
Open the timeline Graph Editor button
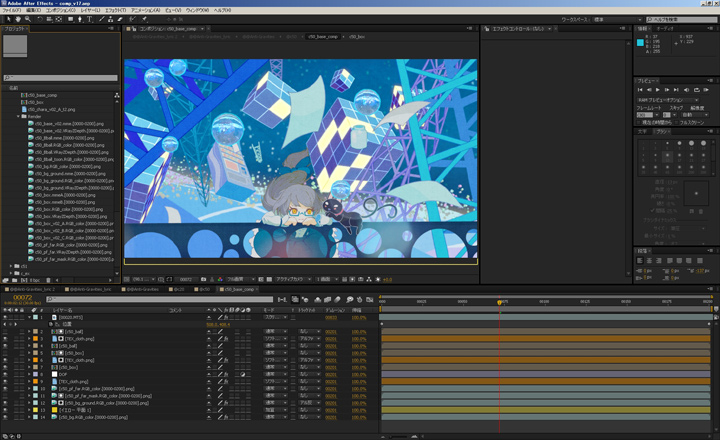coord(369,299)
